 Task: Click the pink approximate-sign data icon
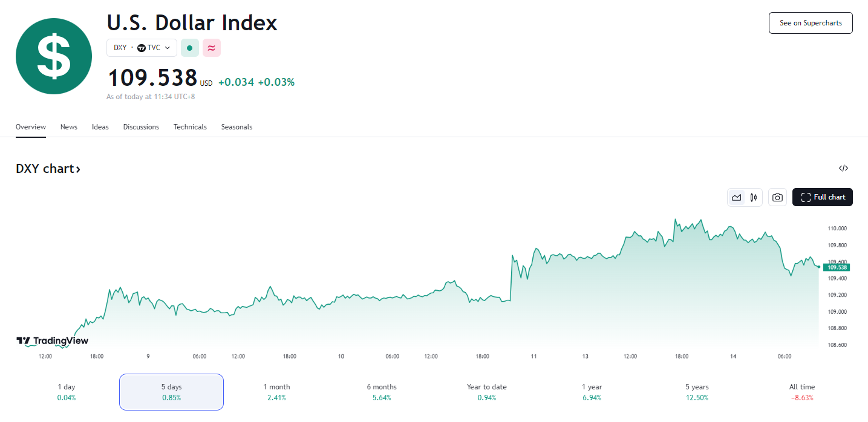pyautogui.click(x=212, y=48)
